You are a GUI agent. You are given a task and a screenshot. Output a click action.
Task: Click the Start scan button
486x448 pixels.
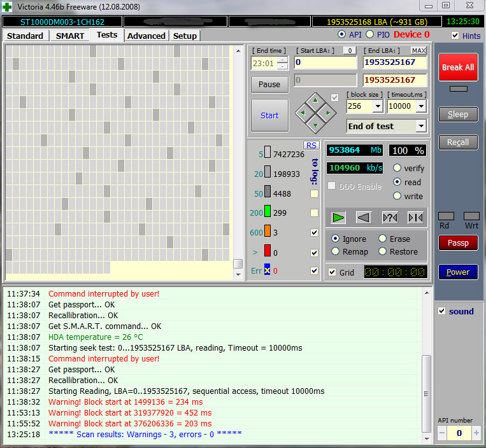click(x=269, y=115)
